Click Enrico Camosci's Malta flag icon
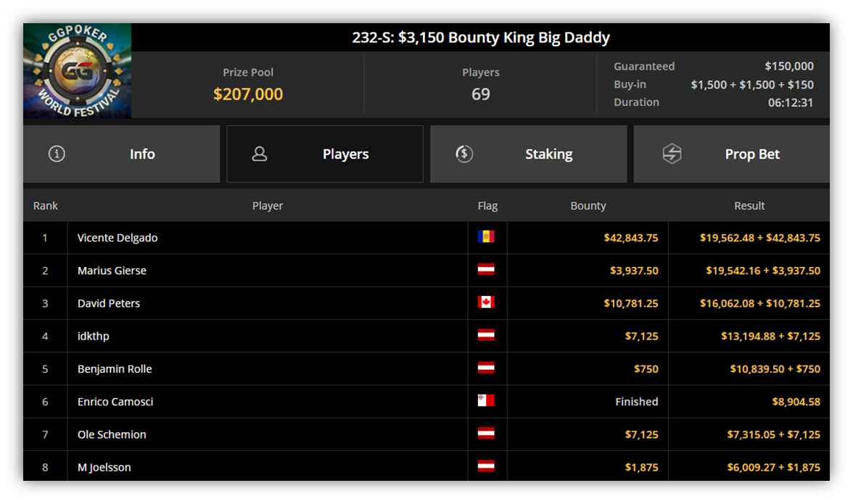This screenshot has width=853, height=504. click(486, 401)
